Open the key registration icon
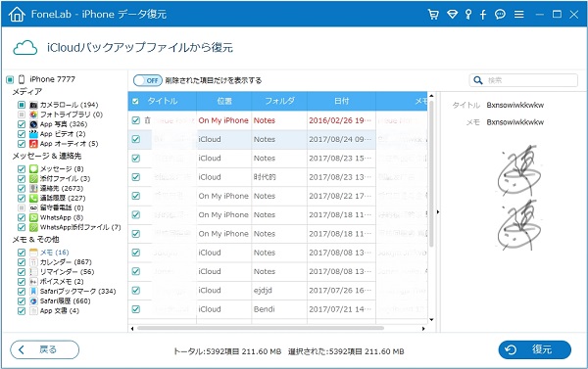Screen dimensions: 588x369 pos(468,15)
